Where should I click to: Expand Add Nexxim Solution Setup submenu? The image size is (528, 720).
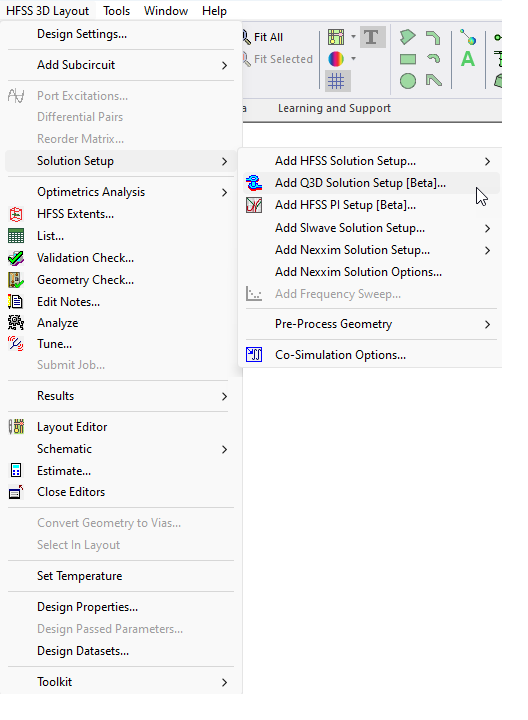tap(371, 250)
